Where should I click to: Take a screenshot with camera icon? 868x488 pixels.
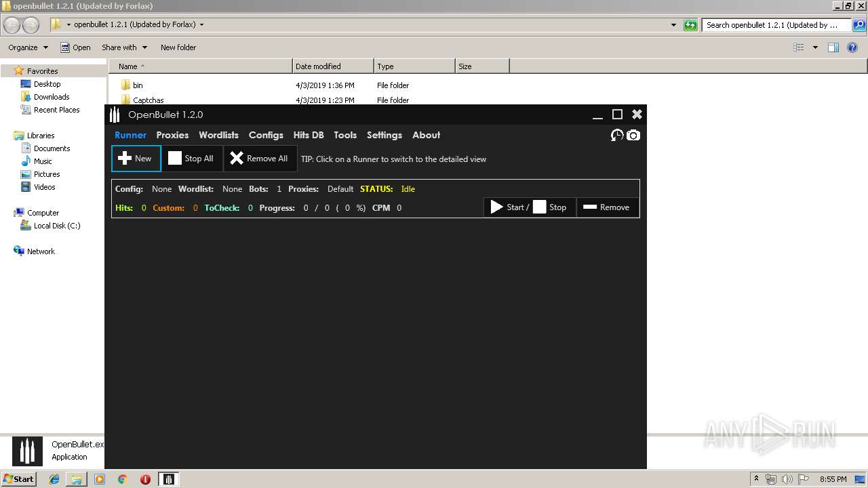[633, 136]
